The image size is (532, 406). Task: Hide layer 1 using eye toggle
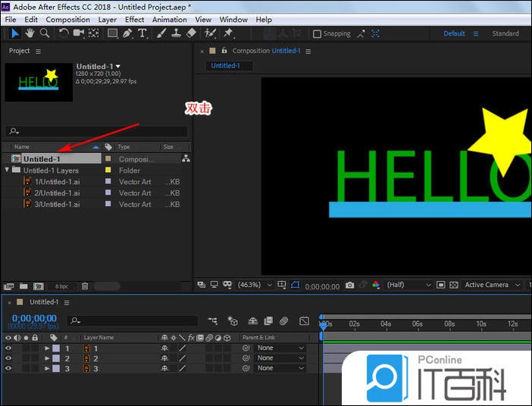(8, 348)
